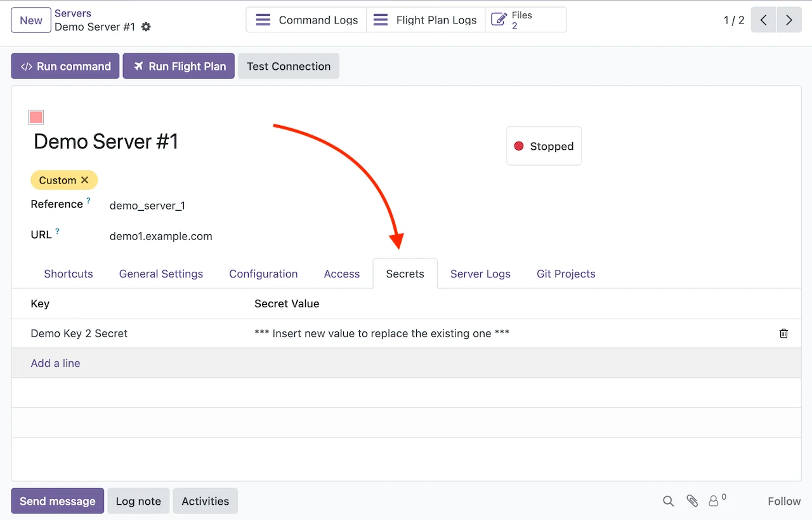Click the pink color swatch above server name

36,117
